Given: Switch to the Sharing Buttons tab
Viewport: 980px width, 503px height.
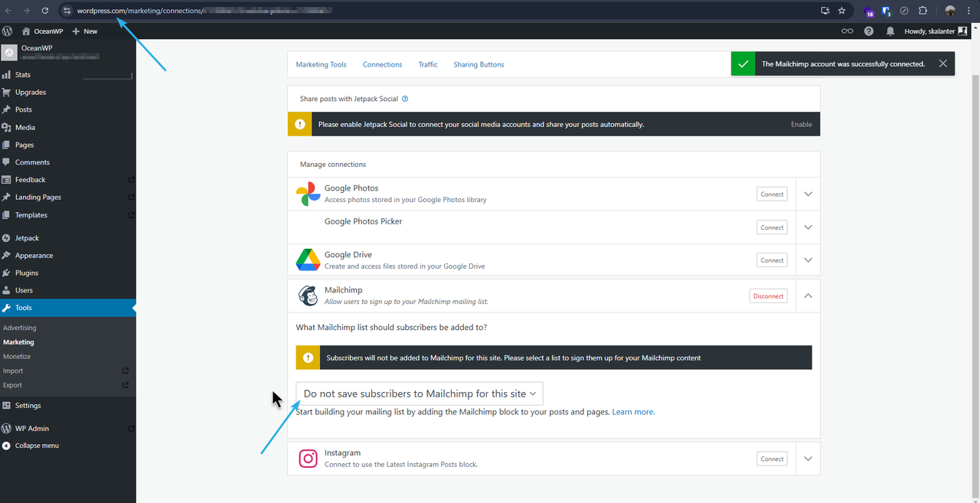Looking at the screenshot, I should pos(479,65).
